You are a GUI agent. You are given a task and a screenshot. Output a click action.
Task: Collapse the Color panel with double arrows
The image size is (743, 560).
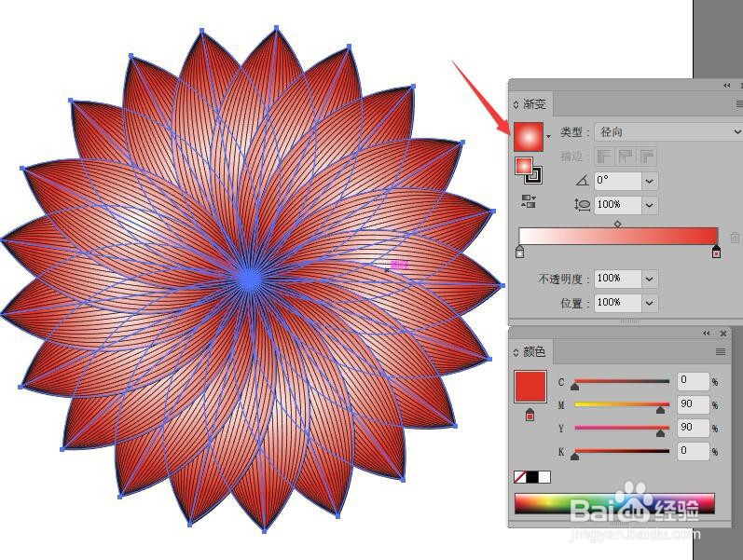pyautogui.click(x=707, y=334)
